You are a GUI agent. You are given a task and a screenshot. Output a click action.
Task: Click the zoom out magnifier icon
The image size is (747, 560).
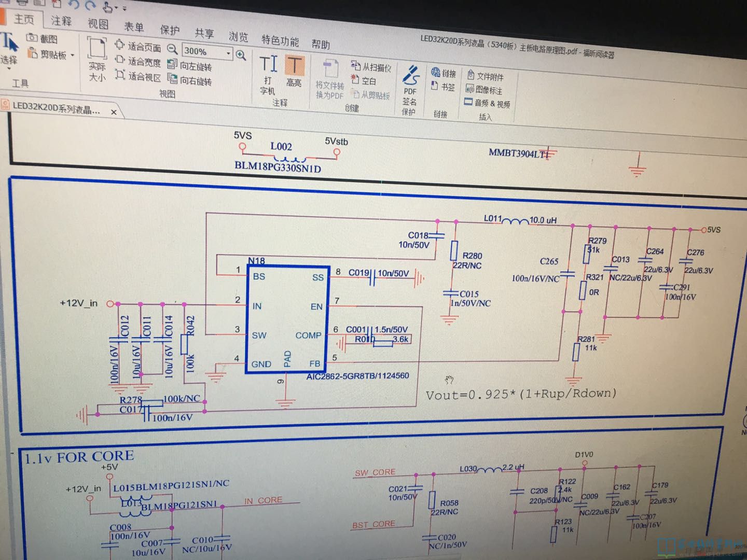tap(173, 49)
